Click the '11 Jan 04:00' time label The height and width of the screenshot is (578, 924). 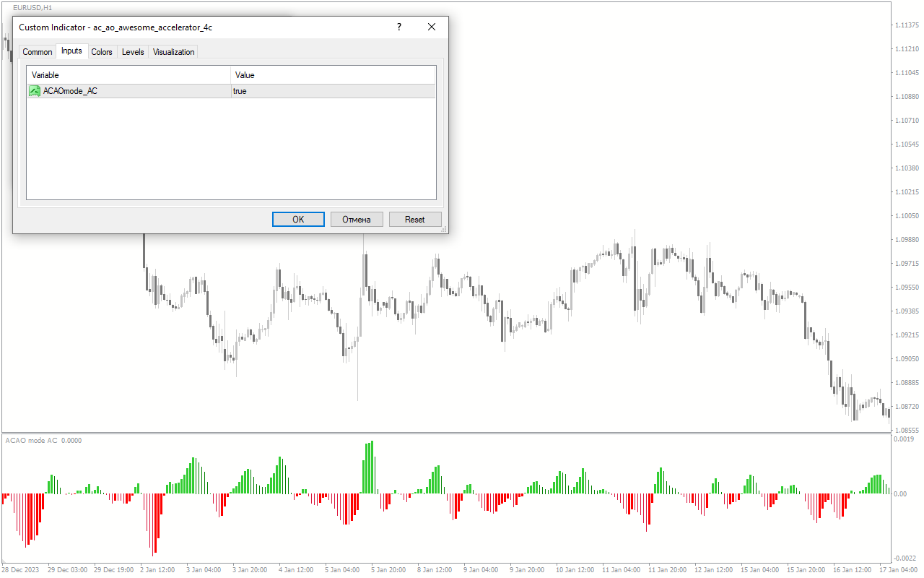(x=621, y=570)
